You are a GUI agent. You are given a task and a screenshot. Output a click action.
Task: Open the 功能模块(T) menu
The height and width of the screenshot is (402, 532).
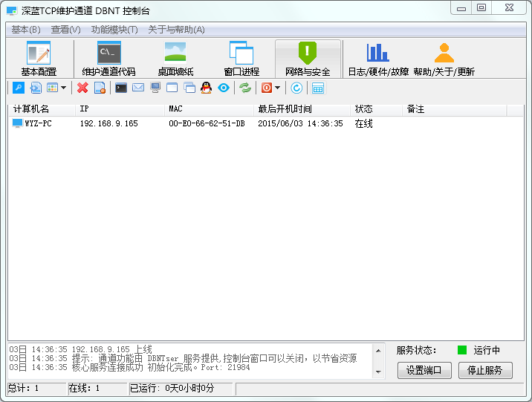pos(114,30)
